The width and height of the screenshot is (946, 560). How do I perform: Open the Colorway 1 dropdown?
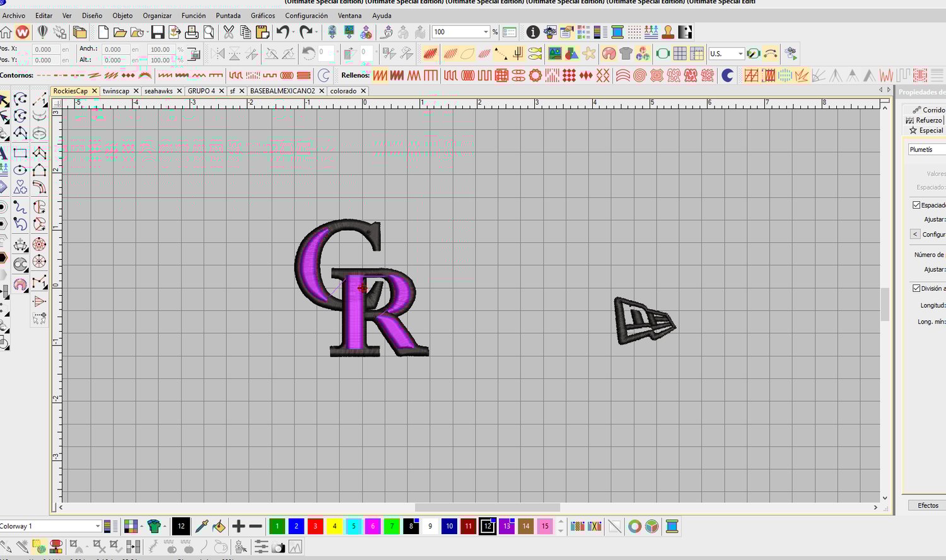[98, 526]
